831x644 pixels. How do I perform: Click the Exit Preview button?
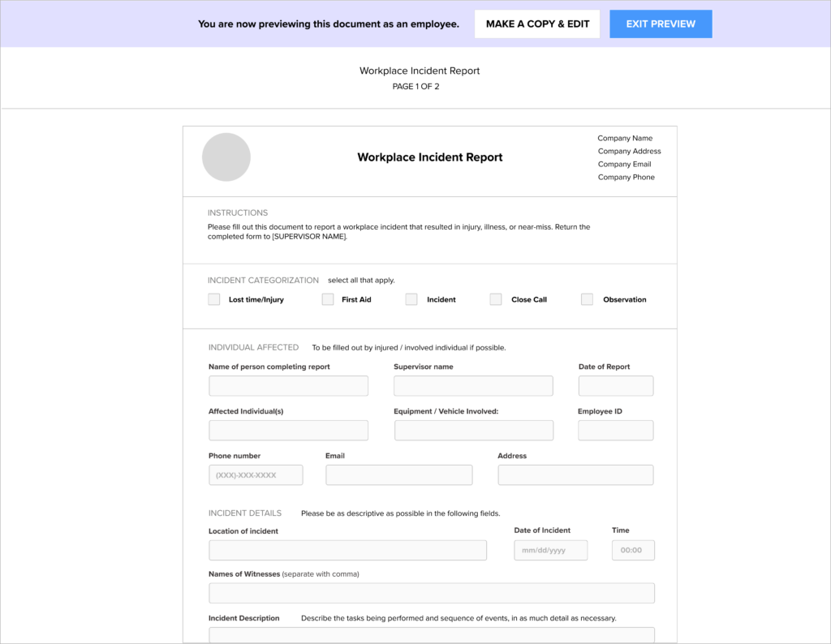coord(661,24)
